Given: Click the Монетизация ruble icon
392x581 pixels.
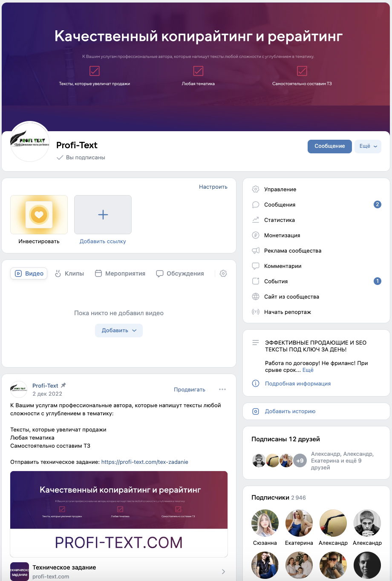Looking at the screenshot, I should click(256, 235).
